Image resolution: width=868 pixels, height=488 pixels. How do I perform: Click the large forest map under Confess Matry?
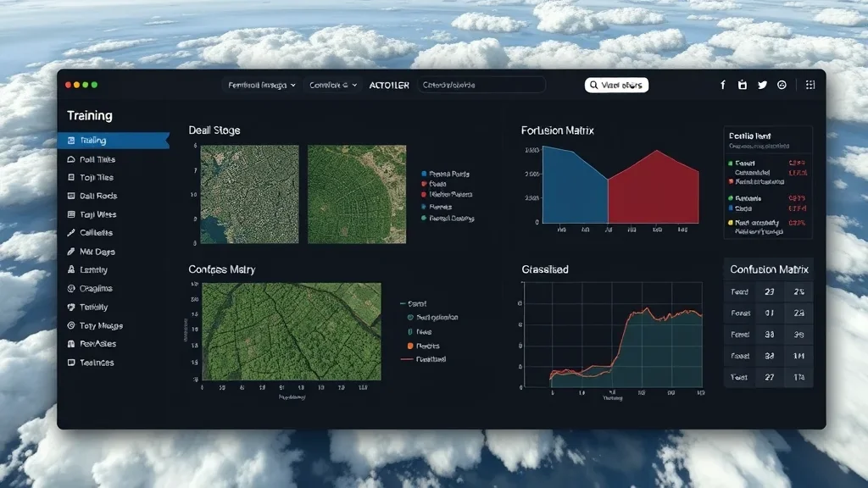point(292,331)
